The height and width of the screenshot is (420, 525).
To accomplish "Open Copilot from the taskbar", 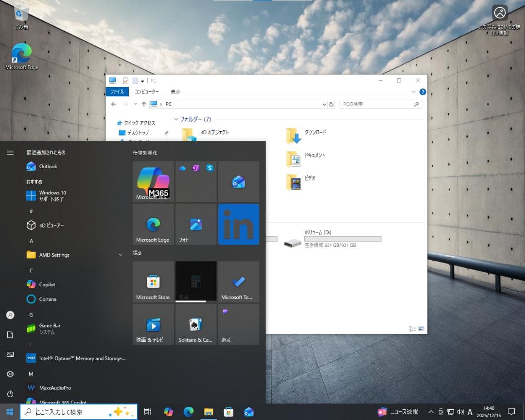I will pos(168,412).
